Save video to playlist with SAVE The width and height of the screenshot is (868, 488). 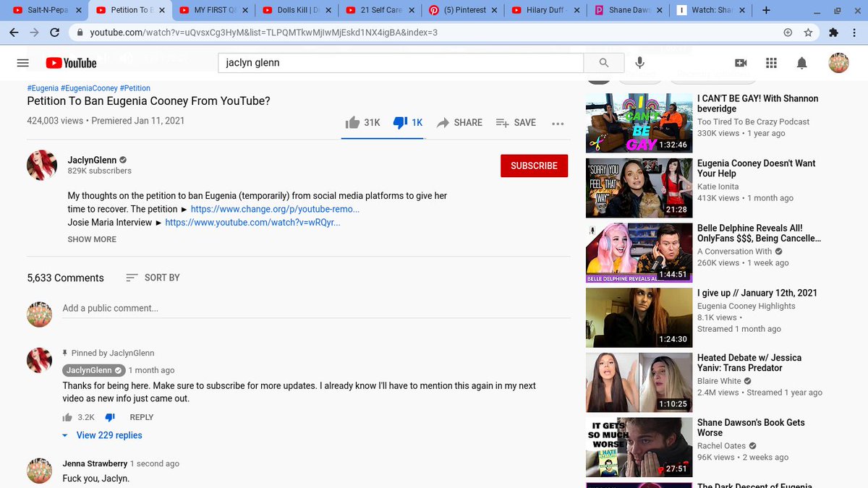pos(516,123)
